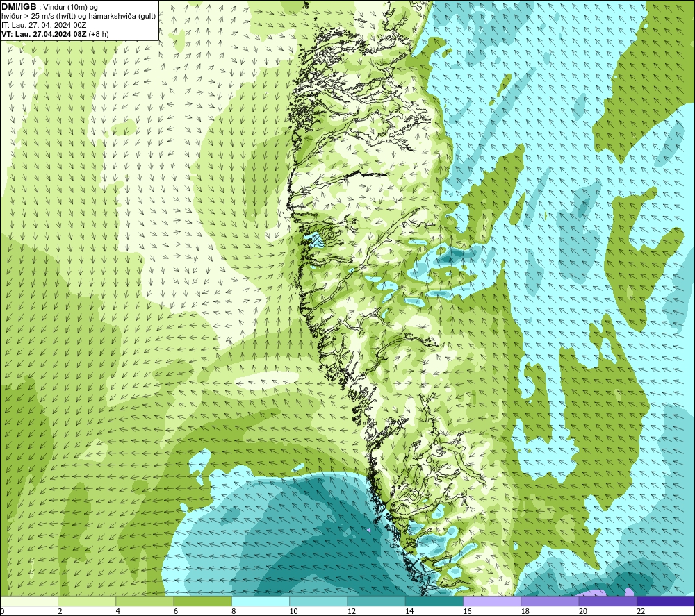Click the 'Vindur (10m) og' label

pyautogui.click(x=71, y=8)
